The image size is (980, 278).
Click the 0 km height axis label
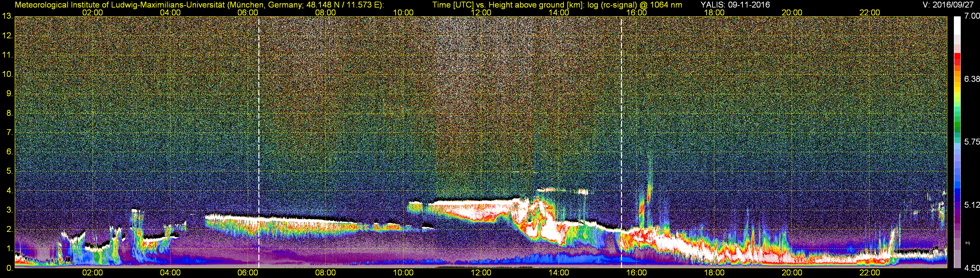[x=9, y=268]
